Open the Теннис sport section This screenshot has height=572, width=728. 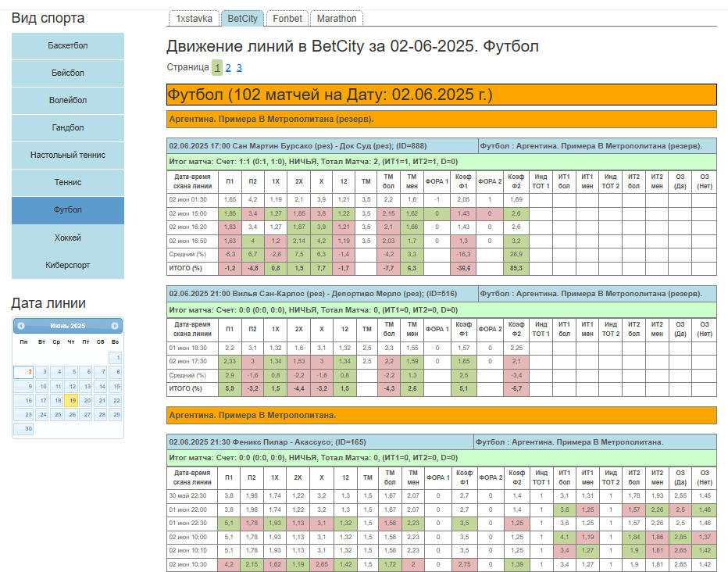pyautogui.click(x=68, y=183)
